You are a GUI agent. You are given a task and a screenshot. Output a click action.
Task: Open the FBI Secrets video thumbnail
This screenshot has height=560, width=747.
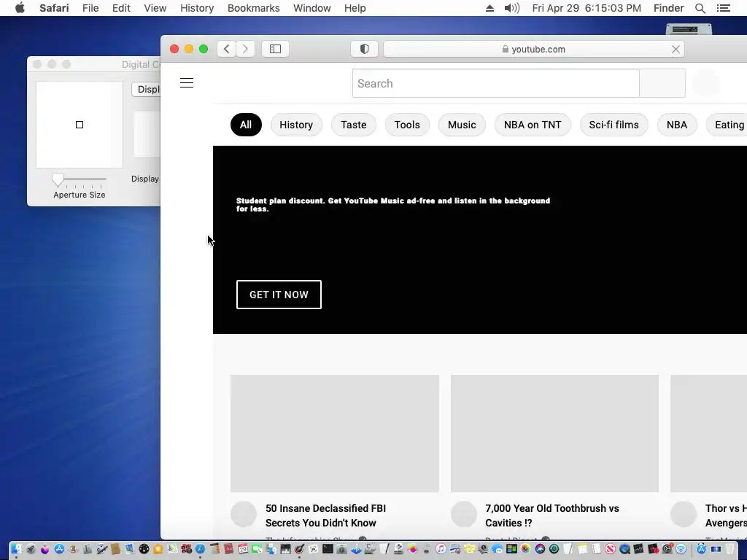tap(334, 433)
